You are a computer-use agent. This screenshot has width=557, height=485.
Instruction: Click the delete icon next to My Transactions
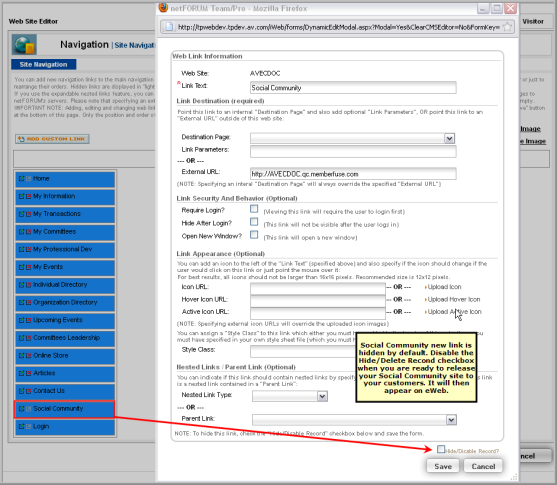click(x=28, y=214)
